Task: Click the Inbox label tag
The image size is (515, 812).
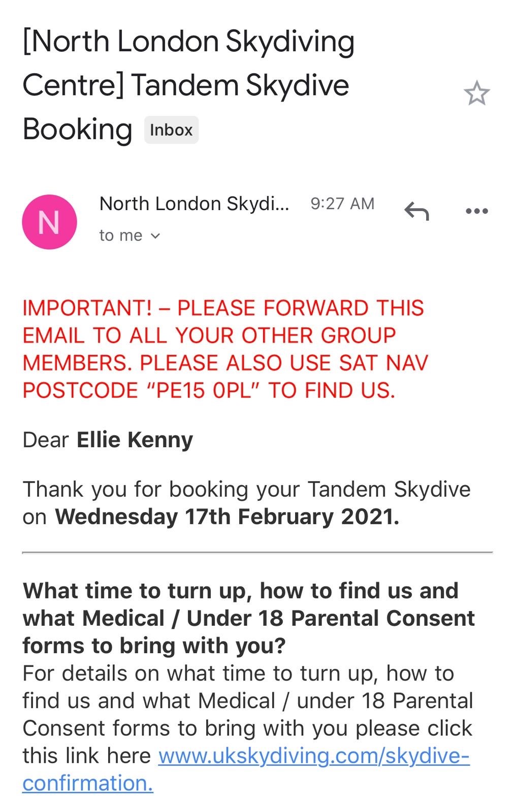Action: 171,130
